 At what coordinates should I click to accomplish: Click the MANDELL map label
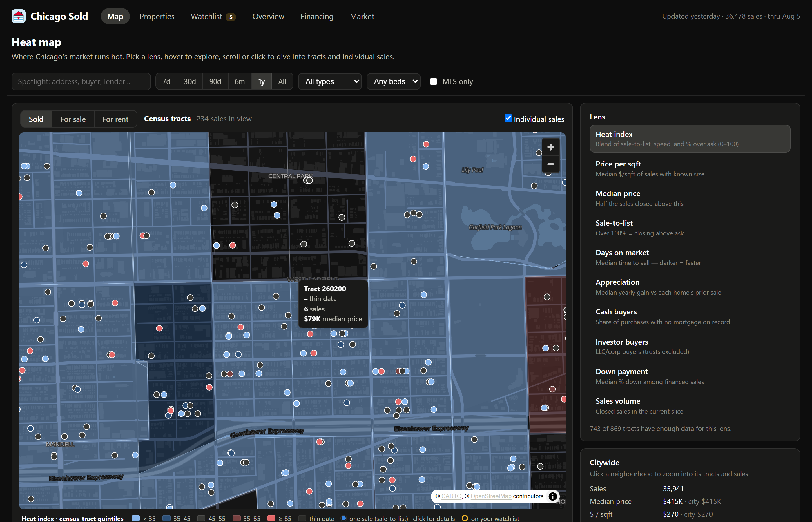60,444
